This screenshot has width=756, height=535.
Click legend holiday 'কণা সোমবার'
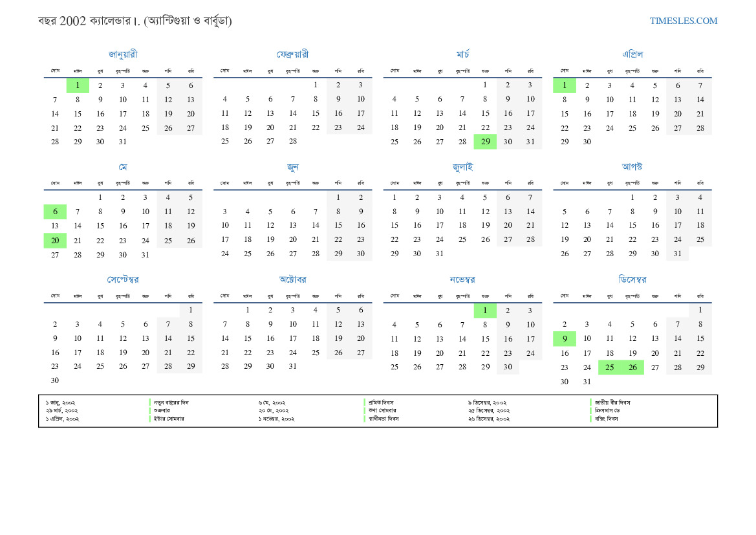click(x=382, y=411)
